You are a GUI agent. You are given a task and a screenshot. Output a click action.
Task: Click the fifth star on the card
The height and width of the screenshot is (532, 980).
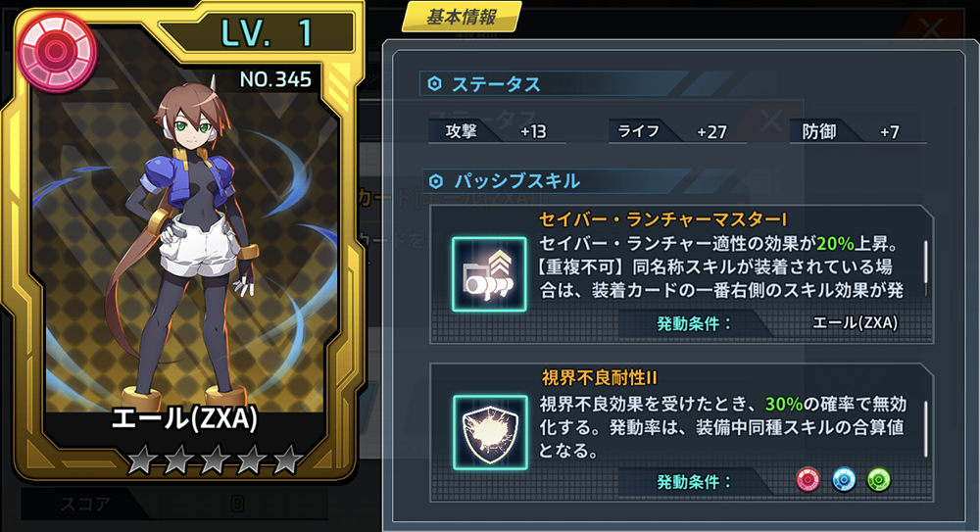287,460
